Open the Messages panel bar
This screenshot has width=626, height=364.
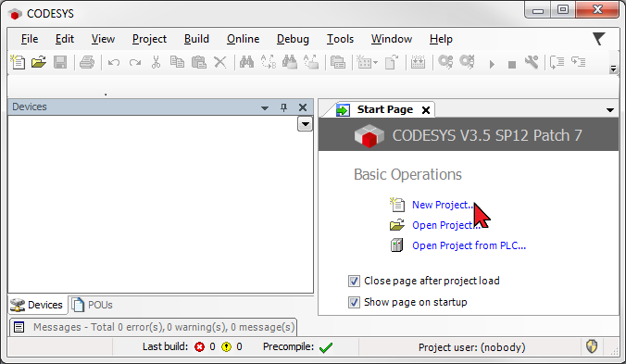coord(154,327)
